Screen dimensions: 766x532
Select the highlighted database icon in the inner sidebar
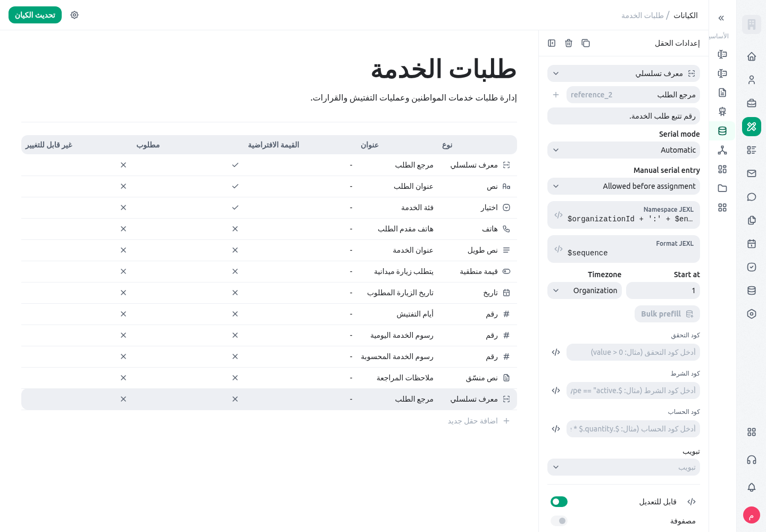(722, 131)
